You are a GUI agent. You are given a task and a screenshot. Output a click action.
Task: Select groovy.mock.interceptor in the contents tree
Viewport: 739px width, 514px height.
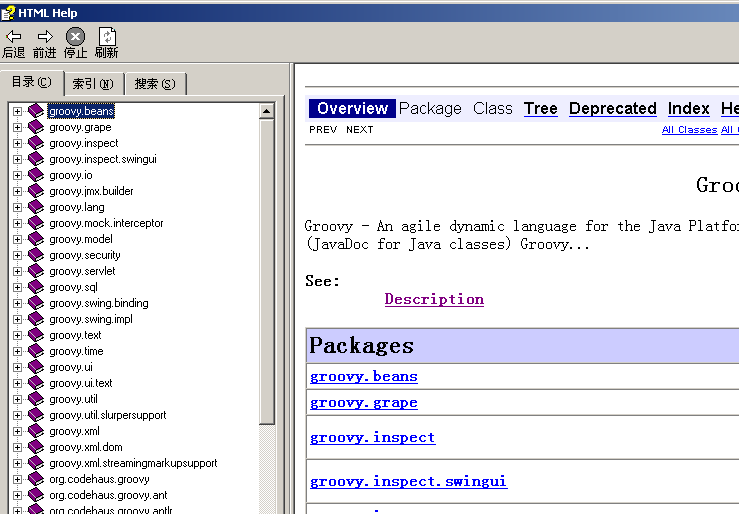click(x=106, y=223)
